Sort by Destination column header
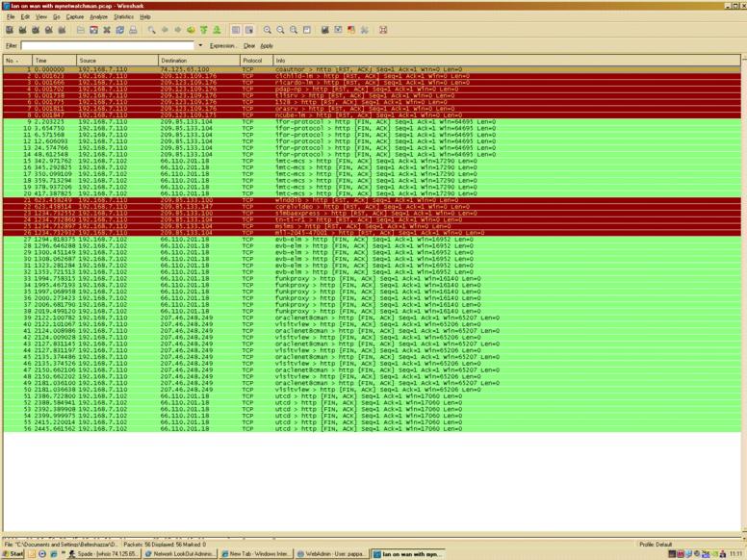The image size is (747, 560). [199, 61]
